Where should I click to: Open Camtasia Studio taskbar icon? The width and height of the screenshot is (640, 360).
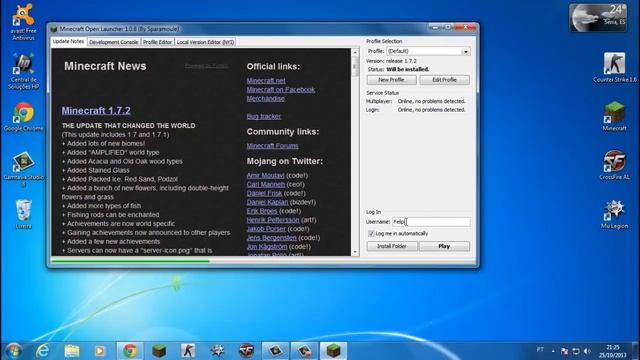point(275,351)
